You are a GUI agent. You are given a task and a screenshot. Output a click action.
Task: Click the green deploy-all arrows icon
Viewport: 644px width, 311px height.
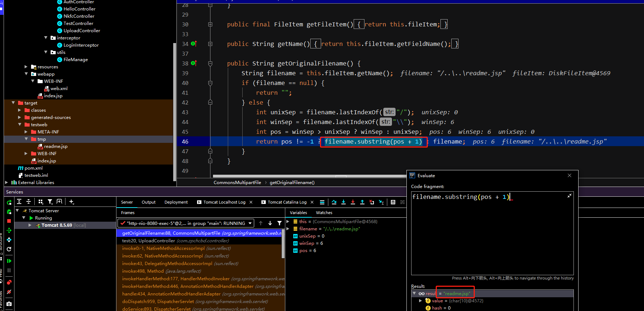point(9,230)
